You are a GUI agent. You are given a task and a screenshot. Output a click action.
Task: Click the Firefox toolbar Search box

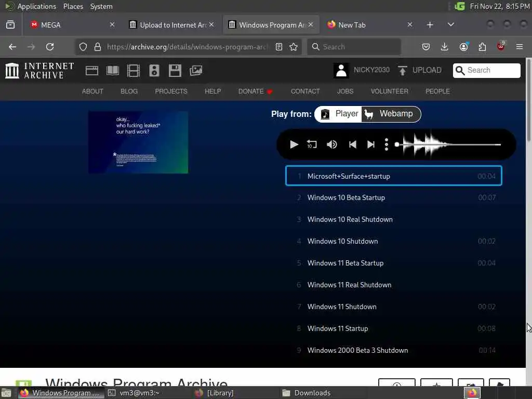pyautogui.click(x=354, y=47)
